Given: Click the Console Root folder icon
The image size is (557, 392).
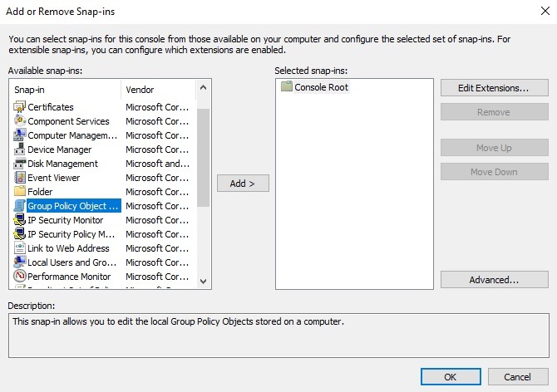Looking at the screenshot, I should tap(286, 86).
